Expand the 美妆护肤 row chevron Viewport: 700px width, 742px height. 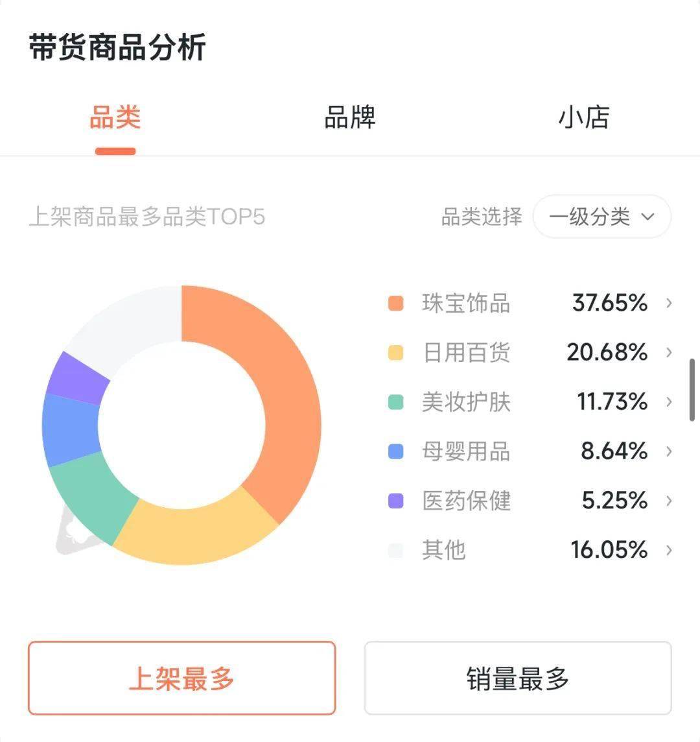(669, 401)
